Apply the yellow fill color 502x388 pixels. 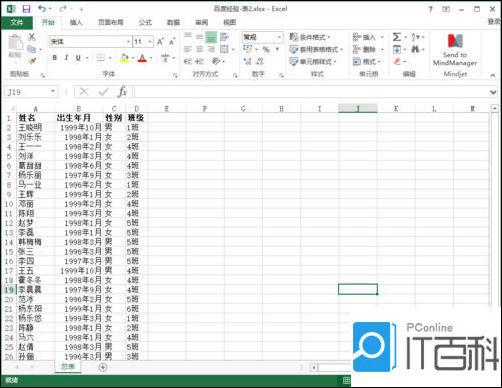pos(124,58)
